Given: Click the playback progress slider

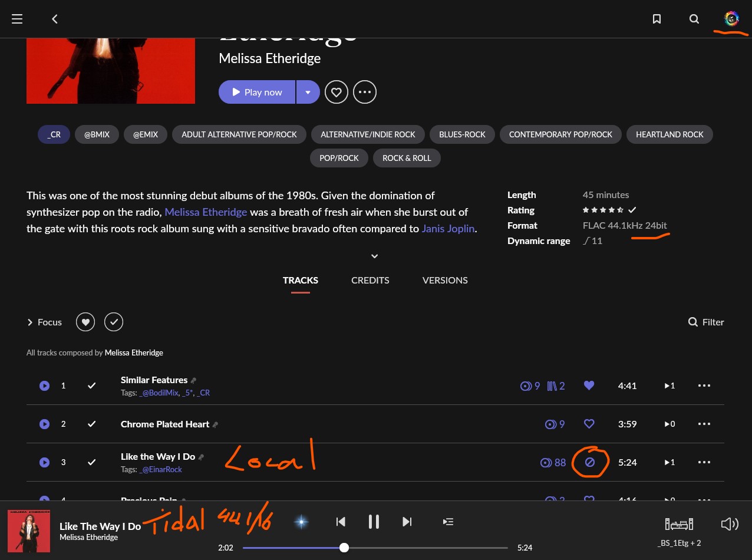Looking at the screenshot, I should click(375, 548).
